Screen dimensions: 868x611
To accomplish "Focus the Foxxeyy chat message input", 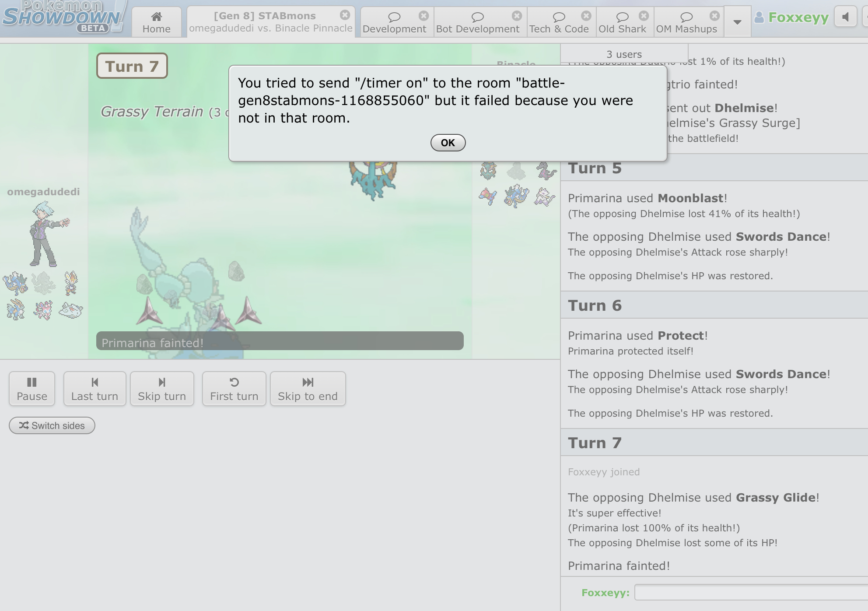I will 751,593.
